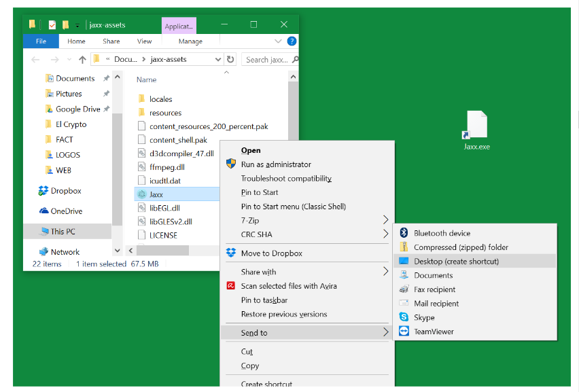Click the file list horizontal scrollbar thumb

[x=162, y=250]
